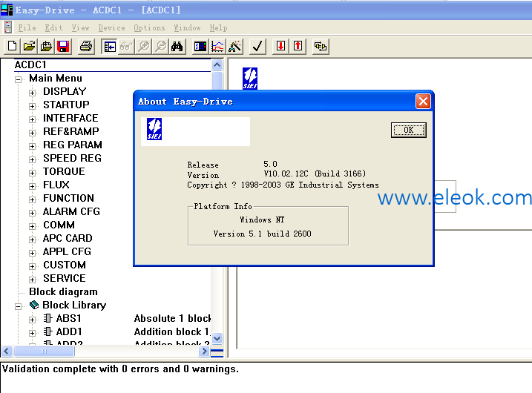
Task: Select the FUNCTION tree item
Action: 68,198
